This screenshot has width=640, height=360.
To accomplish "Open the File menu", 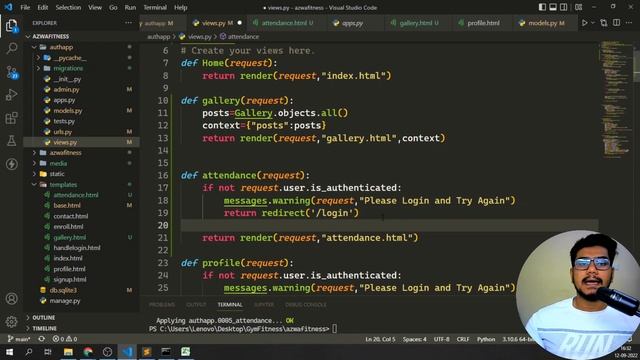I will point(25,7).
